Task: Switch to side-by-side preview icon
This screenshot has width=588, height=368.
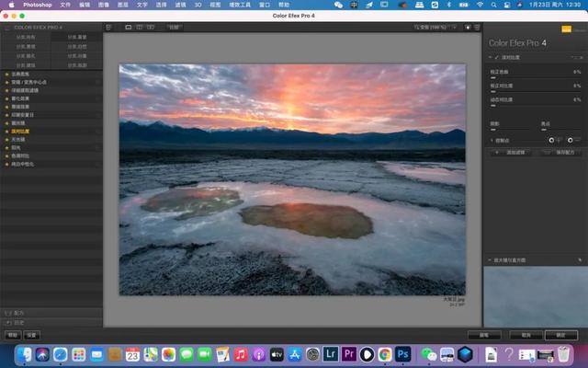Action: tap(150, 28)
